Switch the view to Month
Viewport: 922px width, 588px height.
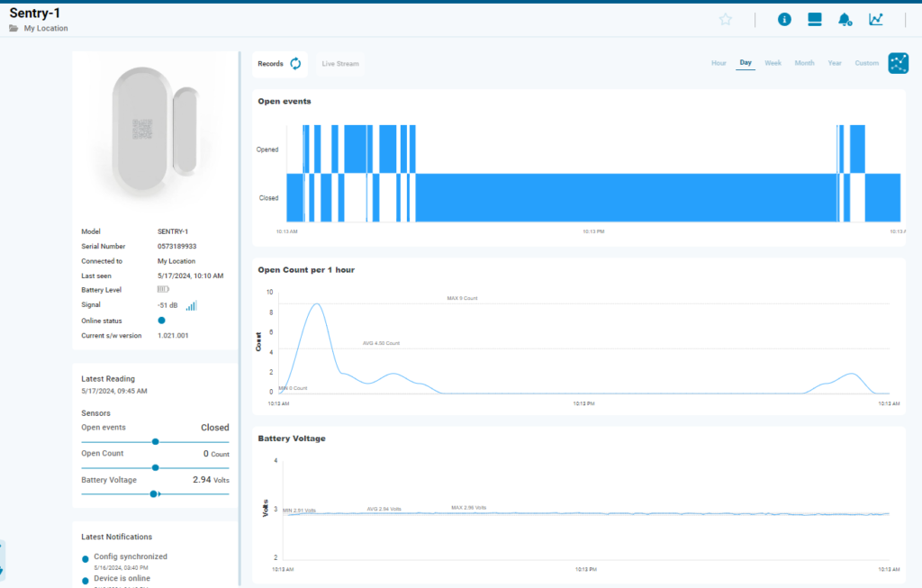[804, 63]
